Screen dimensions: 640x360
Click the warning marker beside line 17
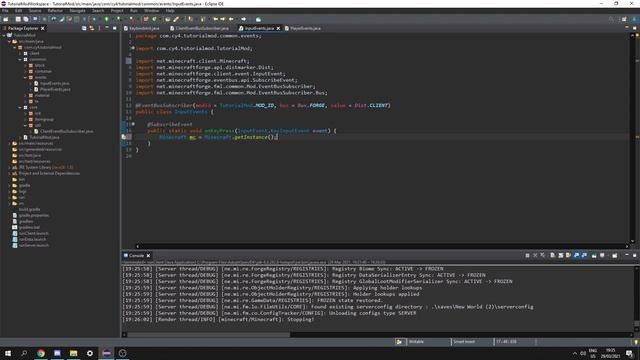(124, 137)
